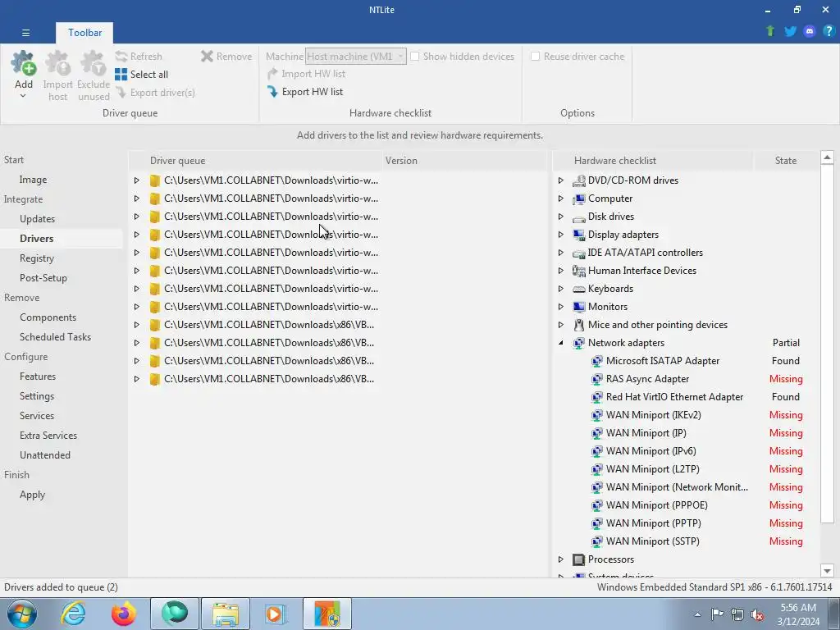
Task: Click Export HW list
Action: pos(305,92)
